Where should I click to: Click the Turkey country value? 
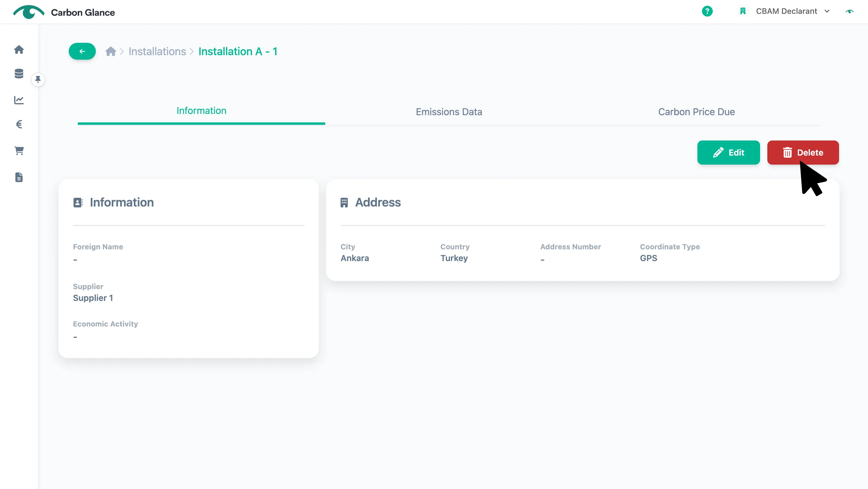point(454,258)
